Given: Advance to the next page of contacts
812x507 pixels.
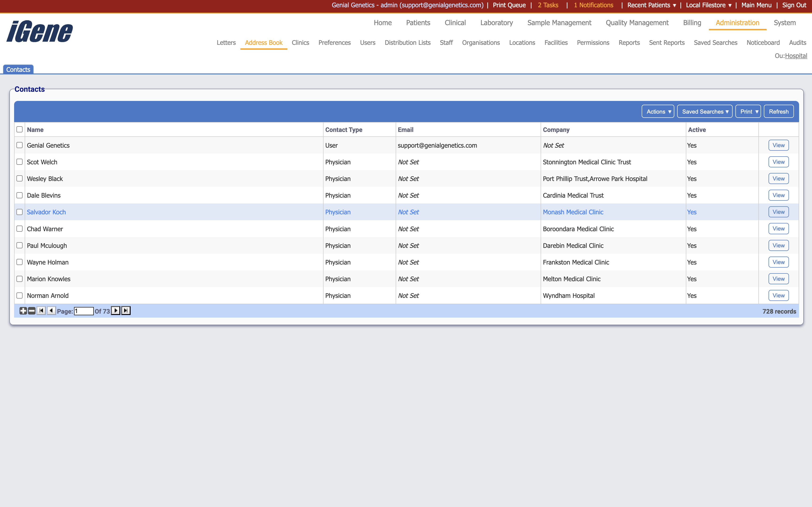Looking at the screenshot, I should pos(115,311).
